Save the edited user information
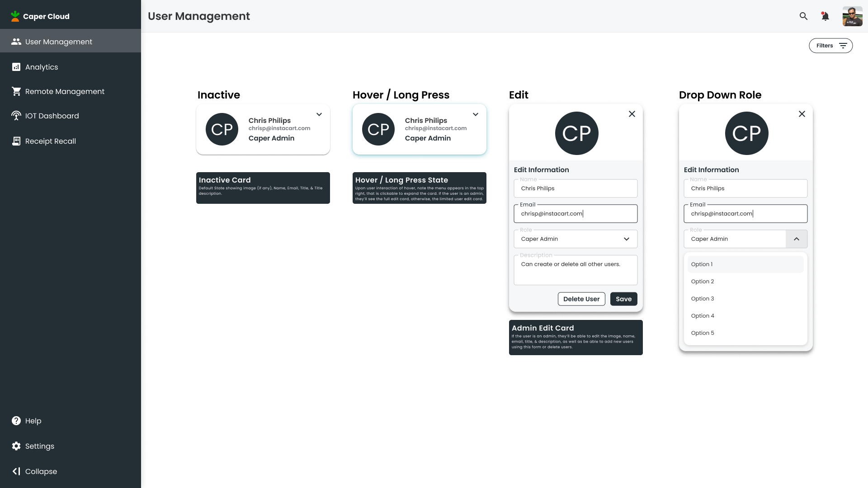The width and height of the screenshot is (868, 488). coord(623,299)
